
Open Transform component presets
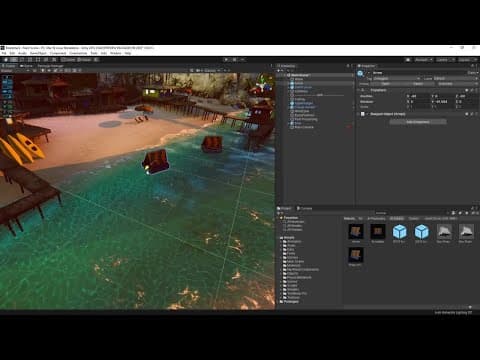click(x=472, y=90)
